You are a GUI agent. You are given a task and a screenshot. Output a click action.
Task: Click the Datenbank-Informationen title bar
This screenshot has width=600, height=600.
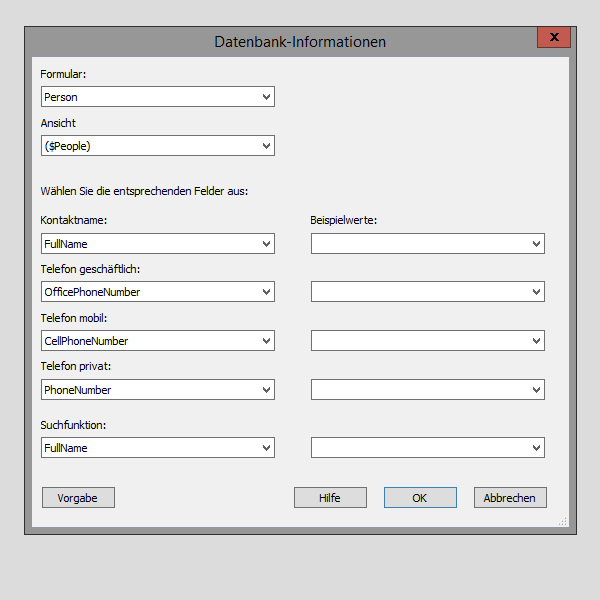click(300, 42)
